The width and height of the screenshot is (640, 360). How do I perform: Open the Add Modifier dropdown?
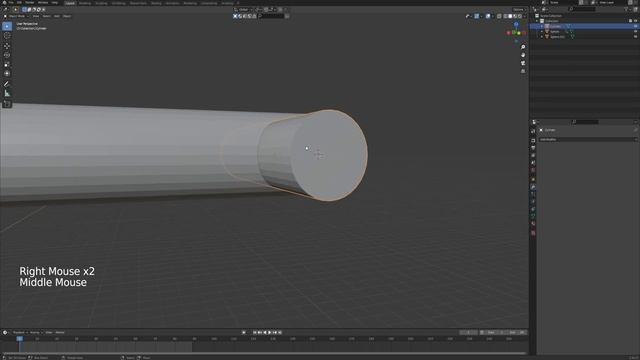(x=588, y=140)
